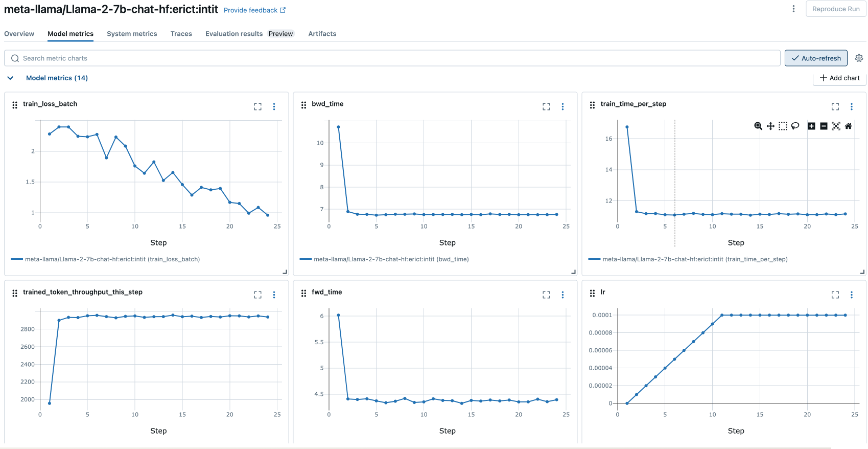The image size is (868, 449).
Task: Grab the drag handle of trained_token_throughput_this_step chart
Action: (15, 293)
